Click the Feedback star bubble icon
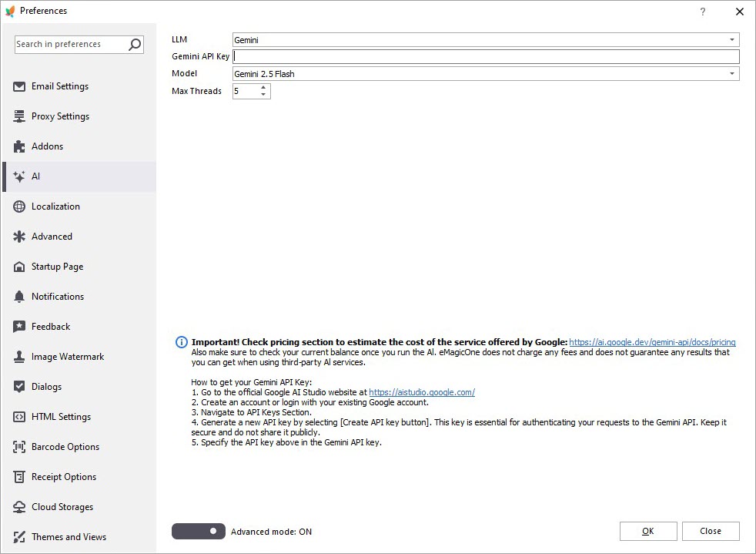 tap(19, 327)
